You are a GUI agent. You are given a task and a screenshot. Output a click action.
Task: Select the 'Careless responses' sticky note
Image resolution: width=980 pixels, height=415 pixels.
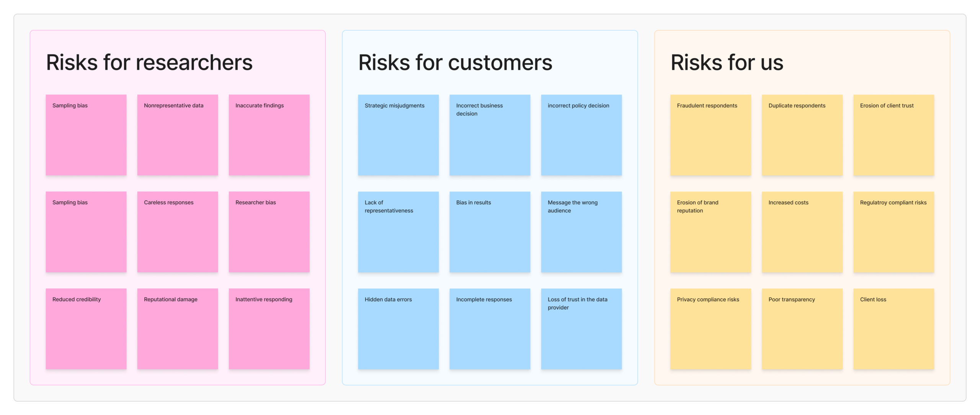click(177, 232)
